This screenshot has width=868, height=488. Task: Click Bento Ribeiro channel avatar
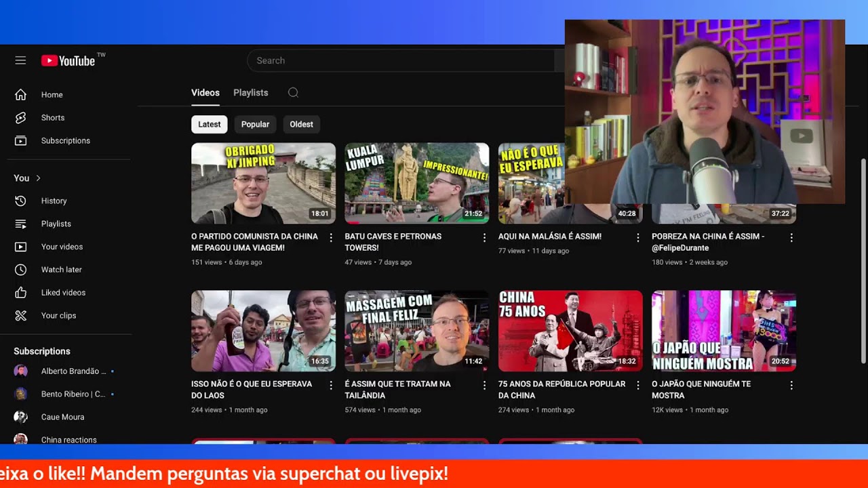(x=20, y=394)
